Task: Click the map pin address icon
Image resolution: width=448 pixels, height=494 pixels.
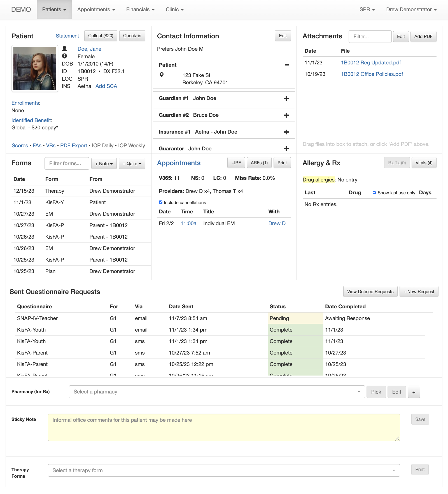Action: pyautogui.click(x=162, y=75)
